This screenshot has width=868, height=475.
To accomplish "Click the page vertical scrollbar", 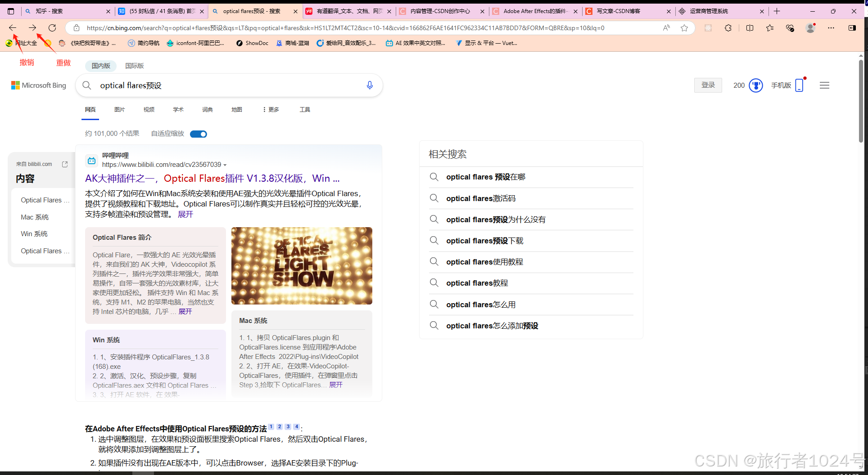I will coord(861,101).
